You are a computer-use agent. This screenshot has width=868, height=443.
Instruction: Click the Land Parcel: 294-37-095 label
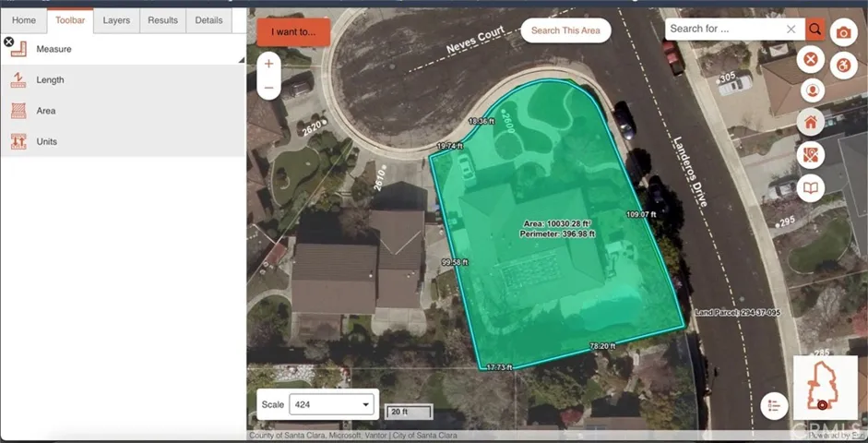point(737,313)
